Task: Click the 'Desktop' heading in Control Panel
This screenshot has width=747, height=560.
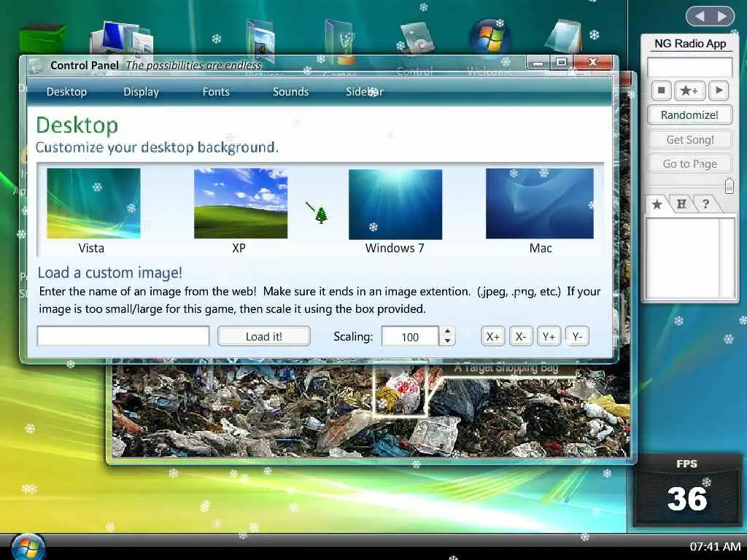Action: pyautogui.click(x=77, y=125)
